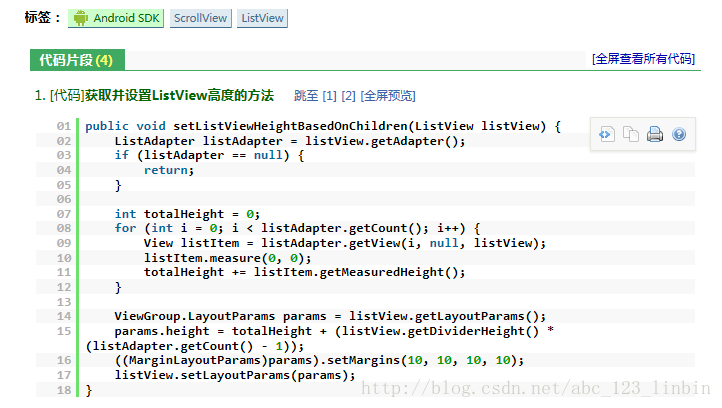Click the 全屏查看所有代码 link
The height and width of the screenshot is (408, 722).
coord(643,59)
